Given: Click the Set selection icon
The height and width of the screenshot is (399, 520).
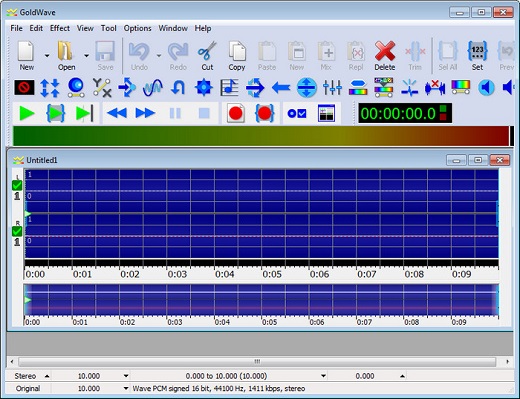Looking at the screenshot, I should pos(477,55).
